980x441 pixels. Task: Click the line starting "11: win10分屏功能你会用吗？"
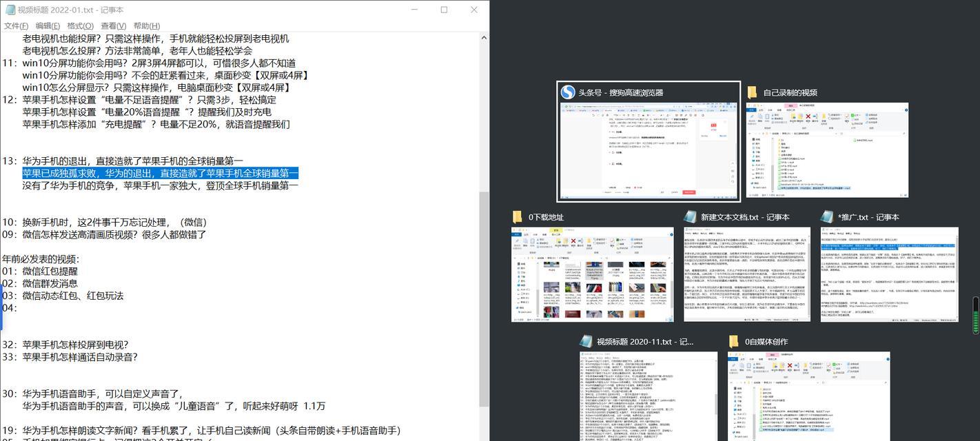pos(149,63)
